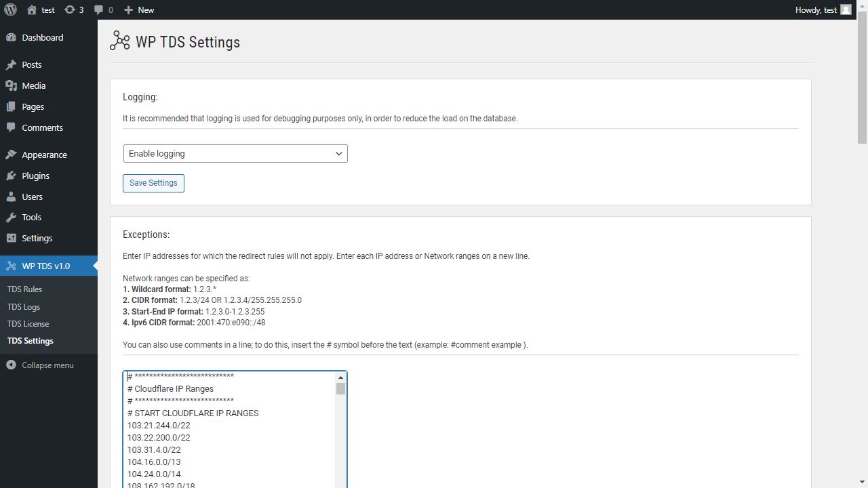The image size is (868, 488).
Task: Click the Comments sidebar icon
Action: click(x=11, y=128)
